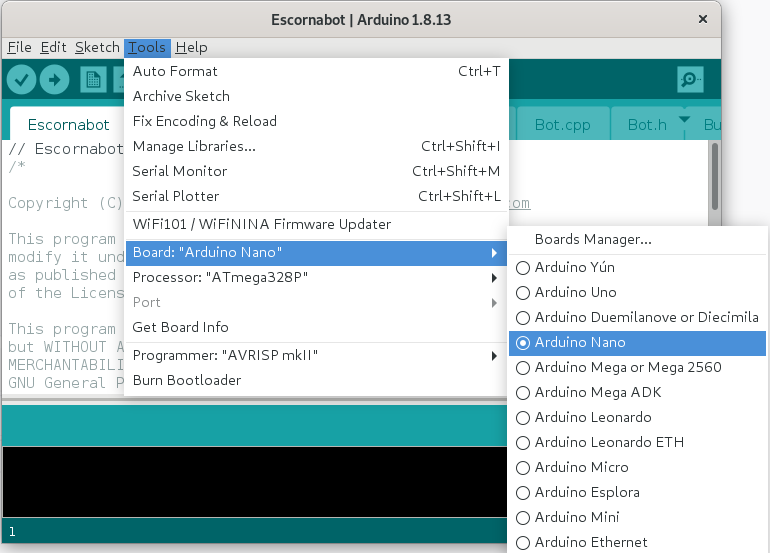Expand the Processor "ATmega328P" submenu

coord(315,277)
